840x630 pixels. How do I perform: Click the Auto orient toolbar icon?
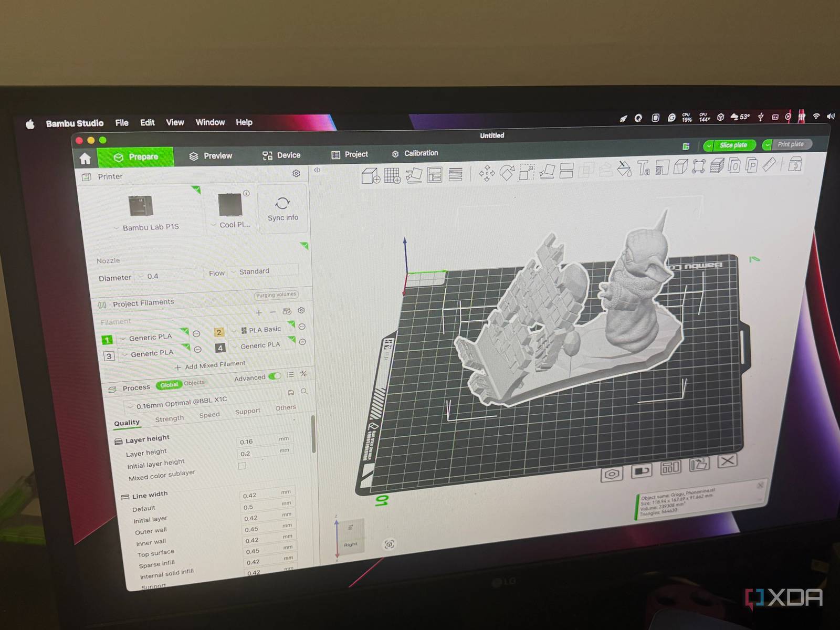click(x=413, y=174)
